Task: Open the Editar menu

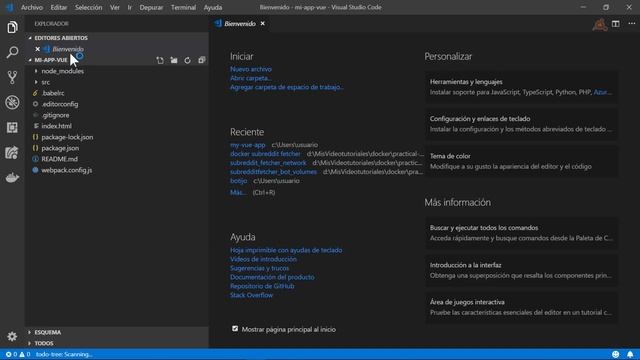Action: tap(59, 7)
